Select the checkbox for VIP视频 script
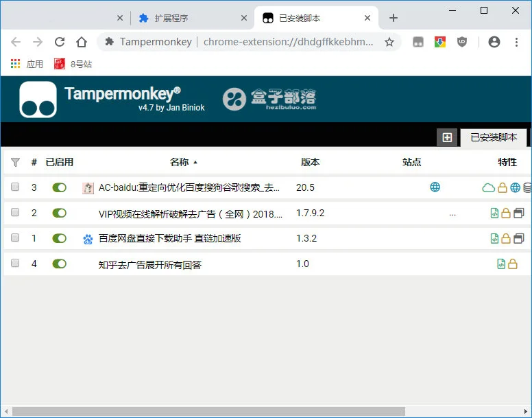Viewport: 532px width, 418px height. tap(15, 212)
